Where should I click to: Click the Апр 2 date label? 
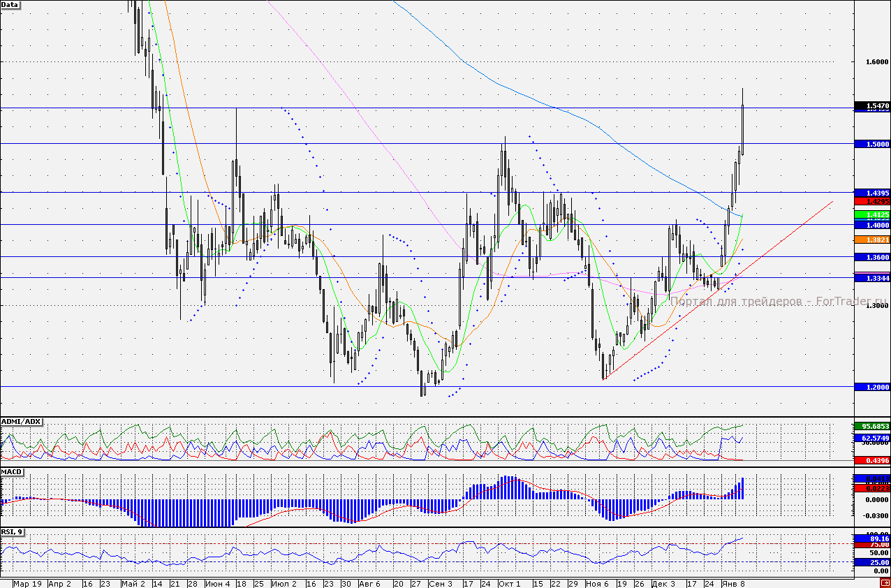pyautogui.click(x=59, y=583)
